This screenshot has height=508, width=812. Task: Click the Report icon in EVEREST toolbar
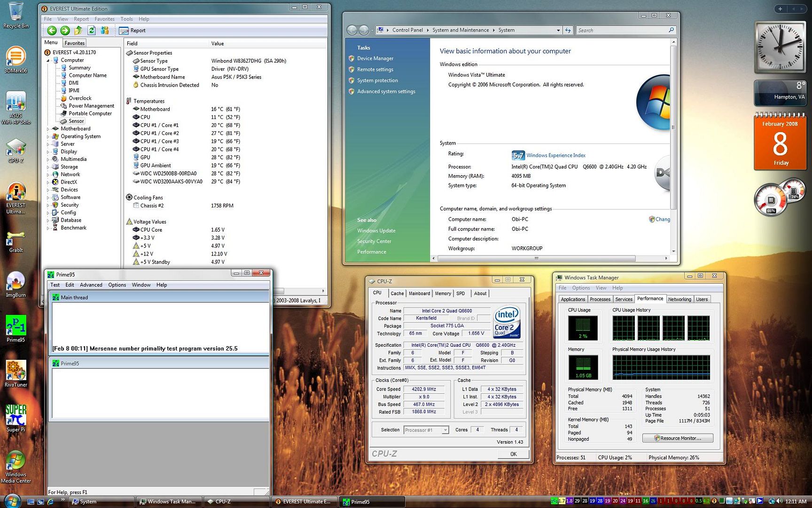(133, 31)
